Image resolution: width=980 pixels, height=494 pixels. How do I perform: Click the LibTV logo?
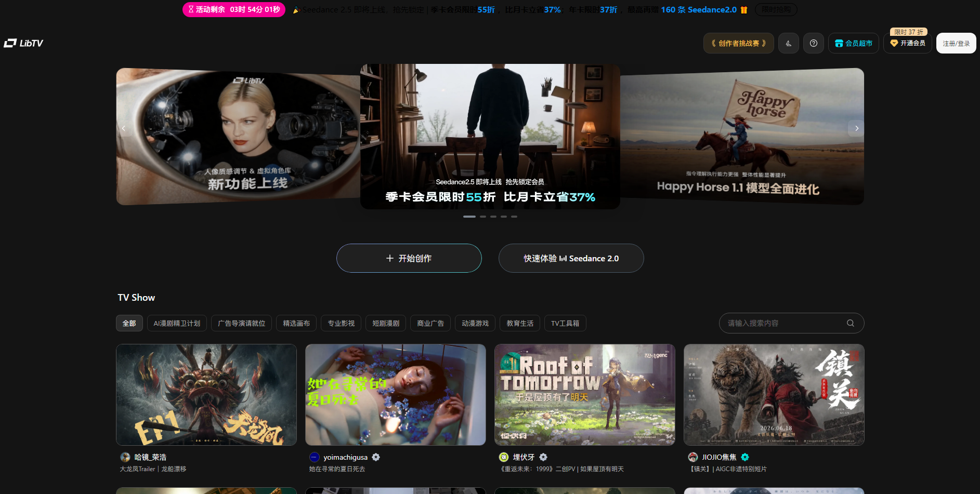[x=23, y=43]
